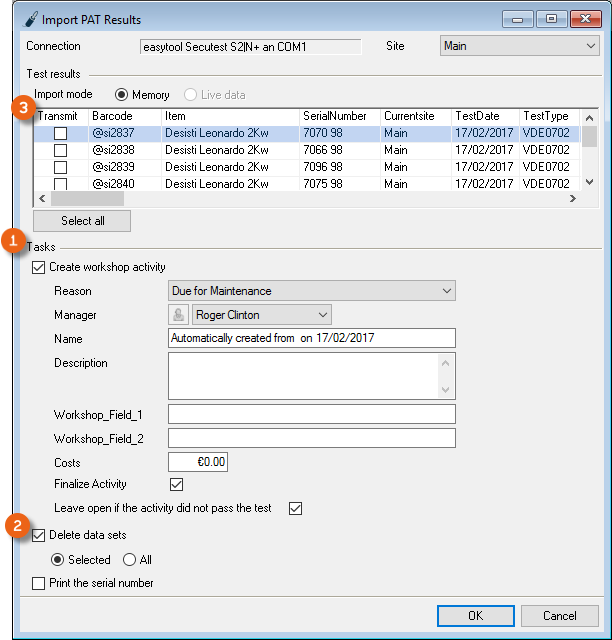Open the Manager Roger Clinton dropdown
612x640 pixels.
point(261,315)
